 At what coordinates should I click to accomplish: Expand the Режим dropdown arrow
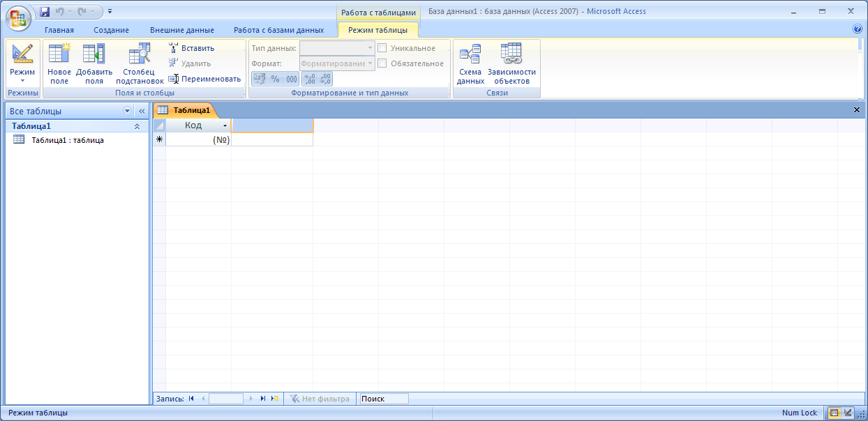[22, 80]
